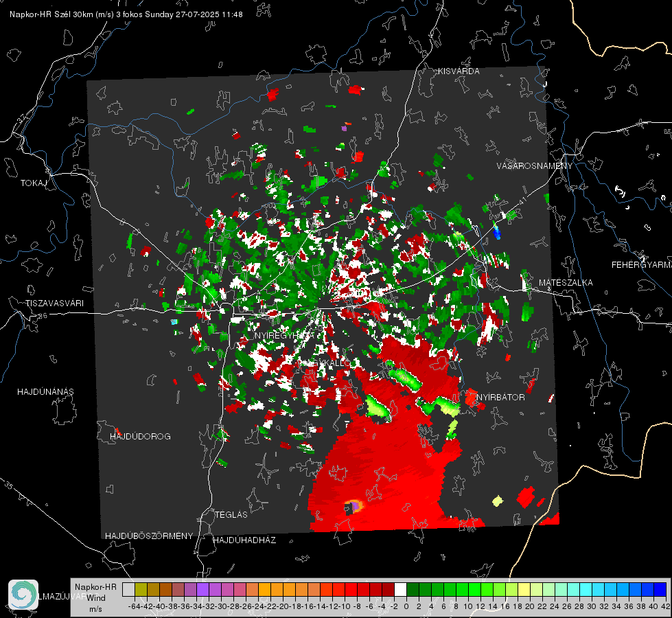Click the MÁTÉSZALKA town label
Viewport: 672px width, 618px height.
566,283
